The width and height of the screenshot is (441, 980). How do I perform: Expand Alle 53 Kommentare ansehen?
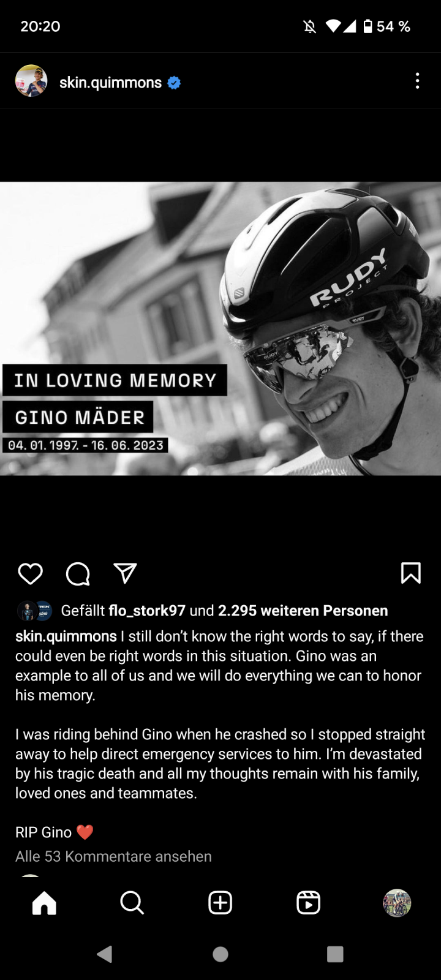(113, 856)
